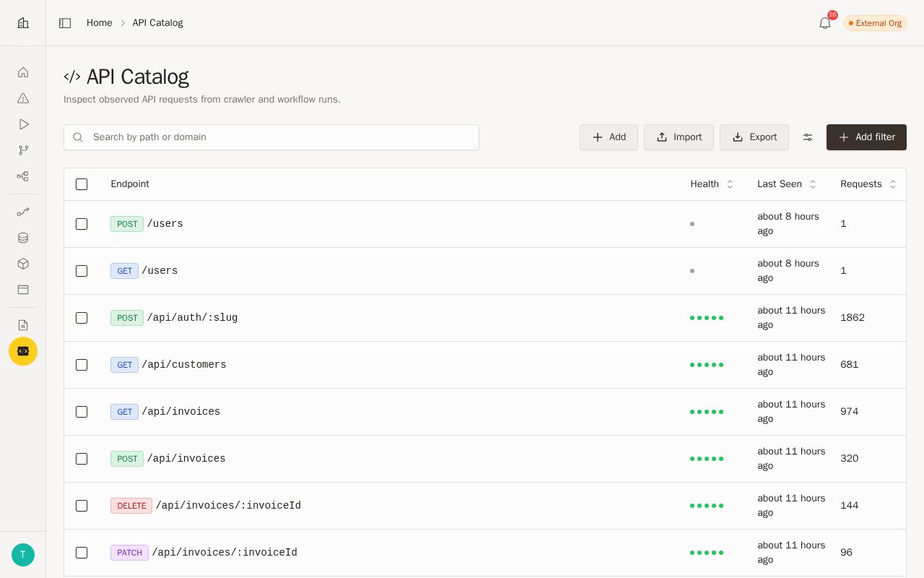
Task: Open External Org selector
Action: click(x=875, y=23)
